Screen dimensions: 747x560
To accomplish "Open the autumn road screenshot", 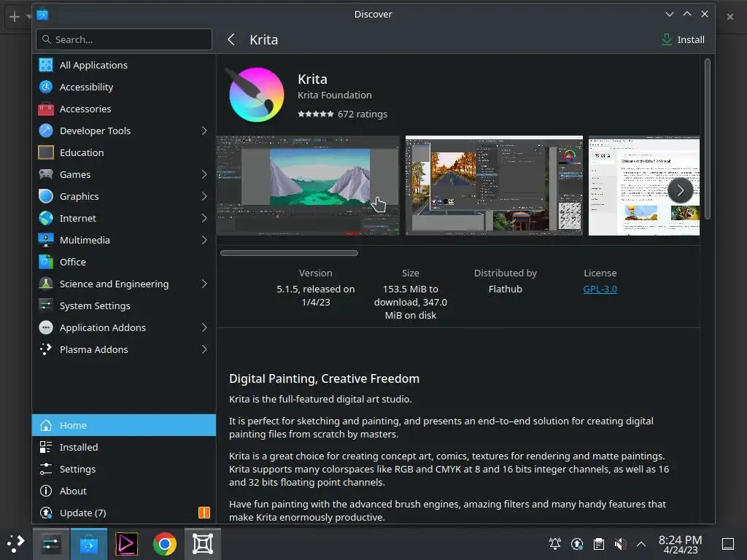I will [x=494, y=186].
